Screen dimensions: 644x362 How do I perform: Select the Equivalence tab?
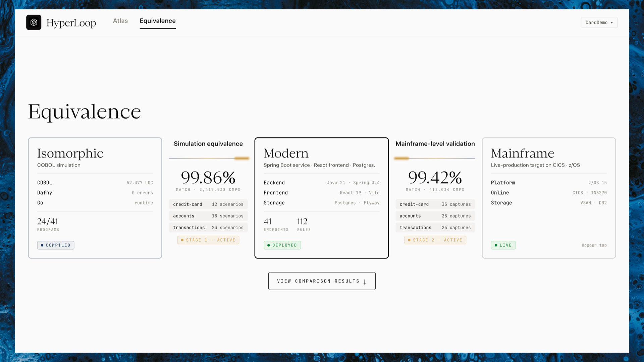click(158, 21)
